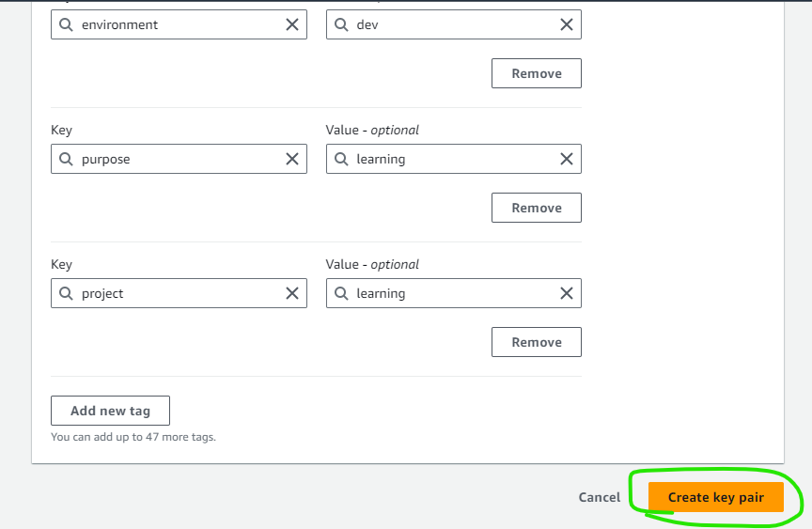This screenshot has height=529, width=812.
Task: Clear the learning value in project row
Action: (x=567, y=293)
